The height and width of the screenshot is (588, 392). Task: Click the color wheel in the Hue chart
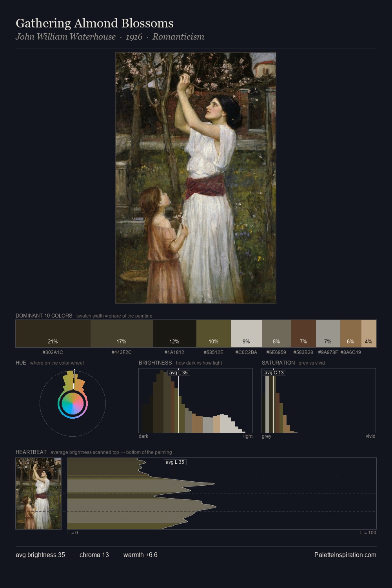(73, 403)
